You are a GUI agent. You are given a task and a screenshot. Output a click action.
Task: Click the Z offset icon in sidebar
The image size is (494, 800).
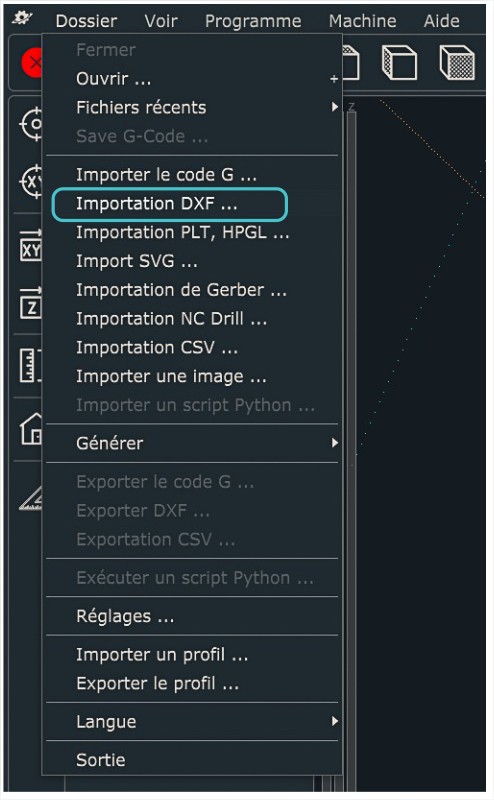31,304
